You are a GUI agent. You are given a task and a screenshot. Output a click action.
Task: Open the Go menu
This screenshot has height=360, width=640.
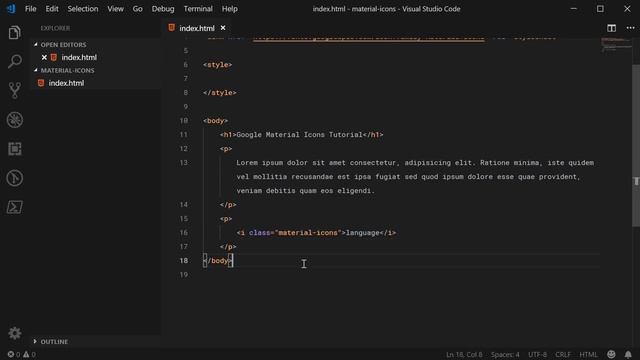(138, 9)
